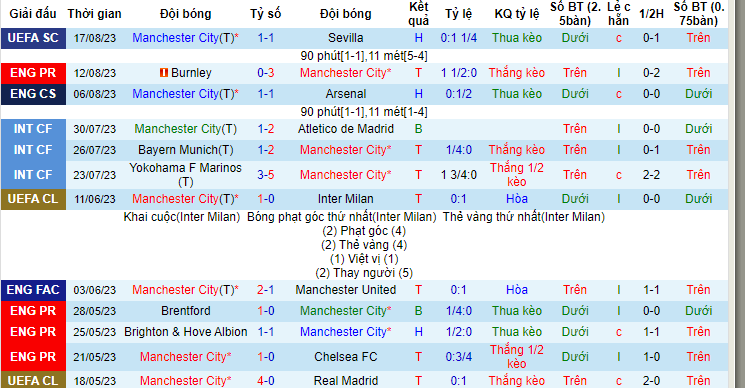Open the Bayern Munich(T) team link
Screen dimensions: 745x388
(186, 150)
